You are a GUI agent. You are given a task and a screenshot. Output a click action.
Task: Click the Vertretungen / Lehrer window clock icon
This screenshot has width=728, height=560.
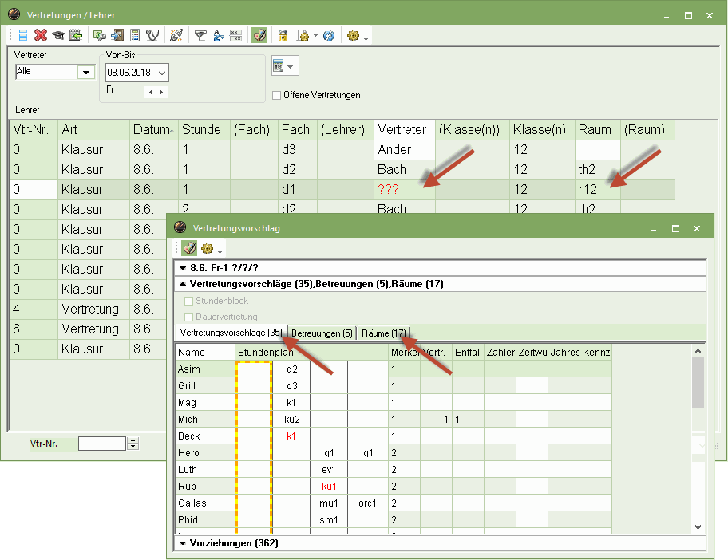(14, 14)
